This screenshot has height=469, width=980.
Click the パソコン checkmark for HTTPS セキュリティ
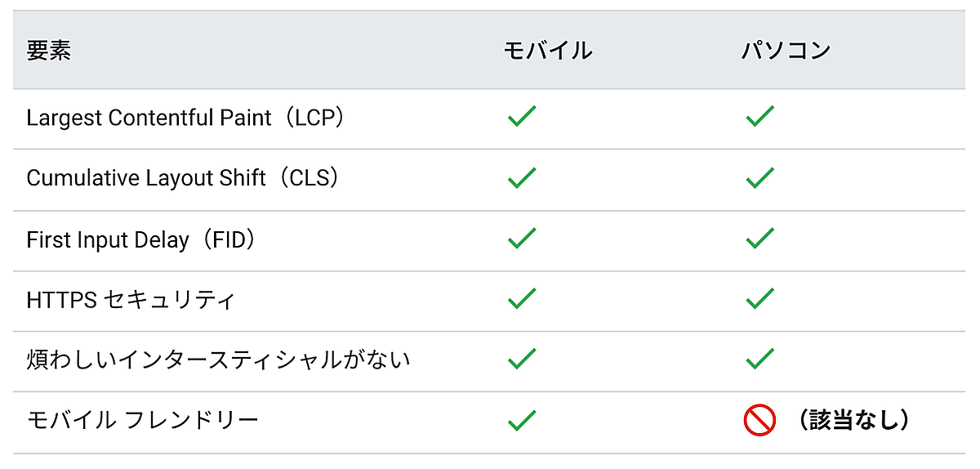click(x=759, y=300)
